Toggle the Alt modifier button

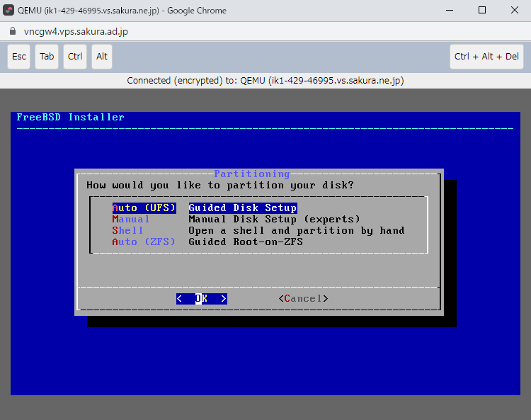(x=102, y=57)
